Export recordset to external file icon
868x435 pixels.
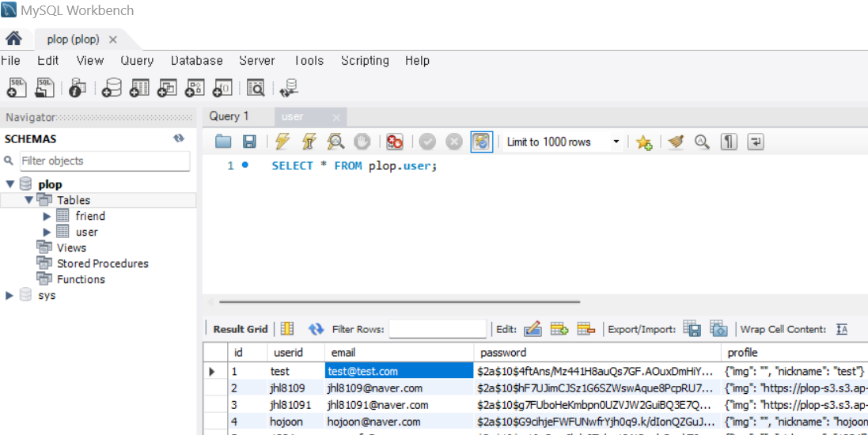(x=692, y=329)
